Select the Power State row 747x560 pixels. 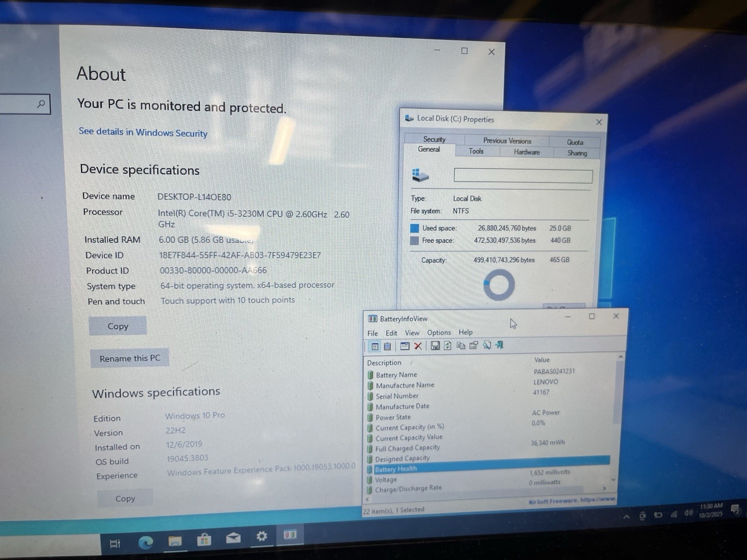point(488,416)
